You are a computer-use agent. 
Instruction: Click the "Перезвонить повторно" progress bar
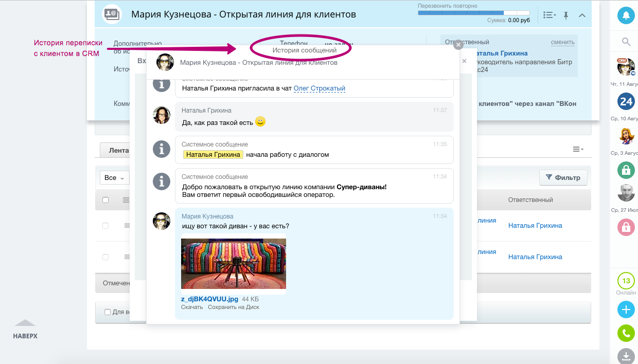473,13
